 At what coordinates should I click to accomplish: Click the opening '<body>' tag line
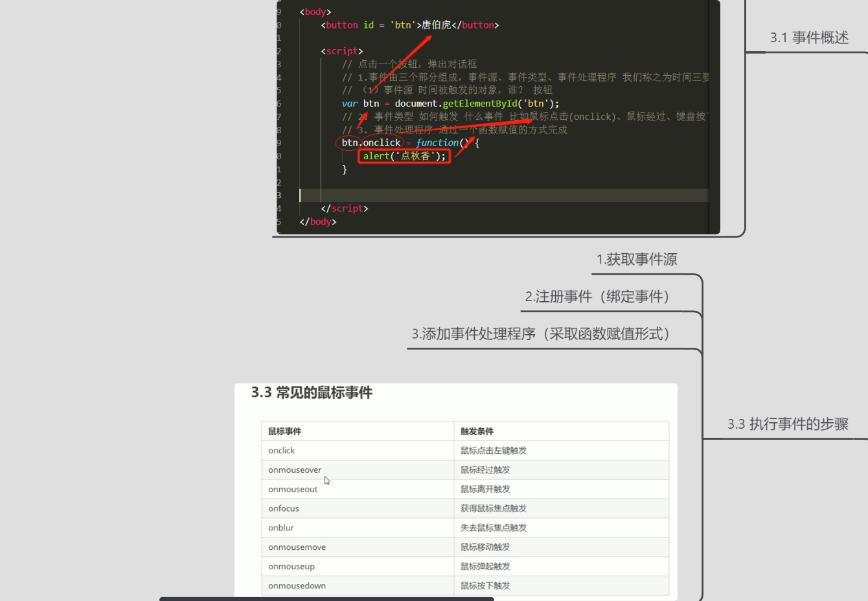click(x=315, y=12)
